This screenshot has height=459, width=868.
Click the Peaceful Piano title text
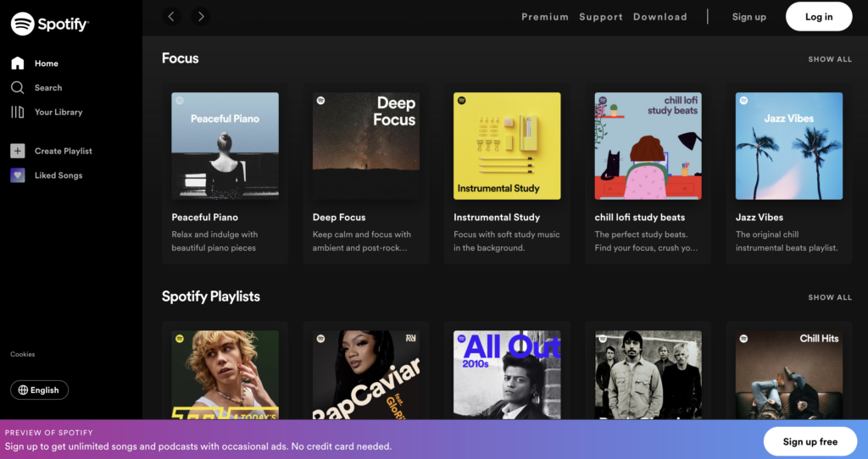(x=205, y=218)
